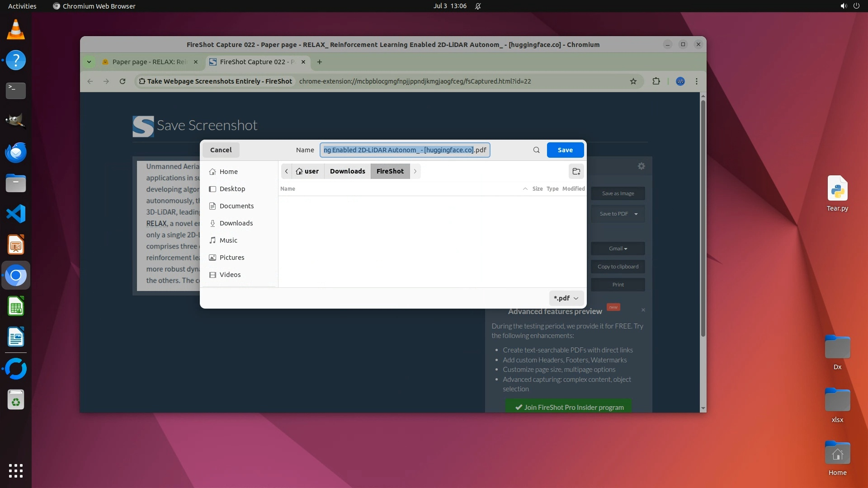Screen dimensions: 868x488
Task: Select Downloads in the path breadcrumb
Action: pyautogui.click(x=347, y=171)
